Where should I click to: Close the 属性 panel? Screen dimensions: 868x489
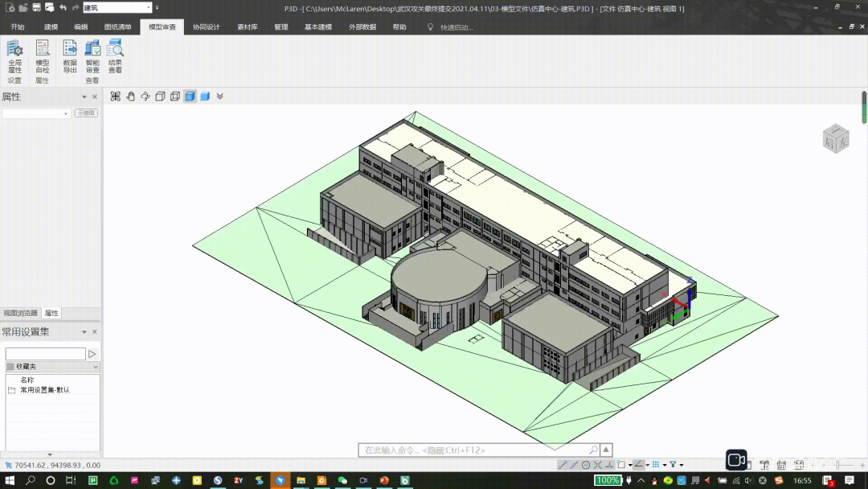95,97
